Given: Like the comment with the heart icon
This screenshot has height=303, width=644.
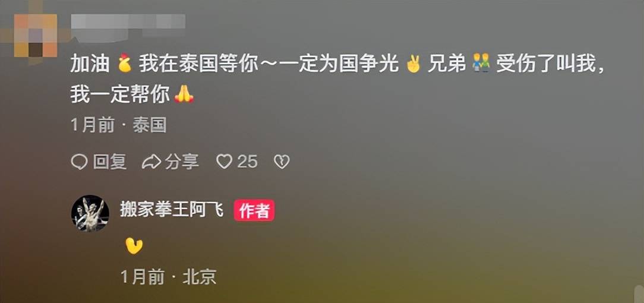Looking at the screenshot, I should click(224, 162).
